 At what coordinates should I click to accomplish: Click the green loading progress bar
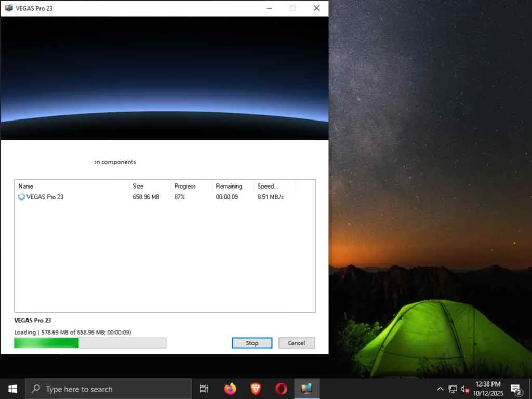point(90,343)
